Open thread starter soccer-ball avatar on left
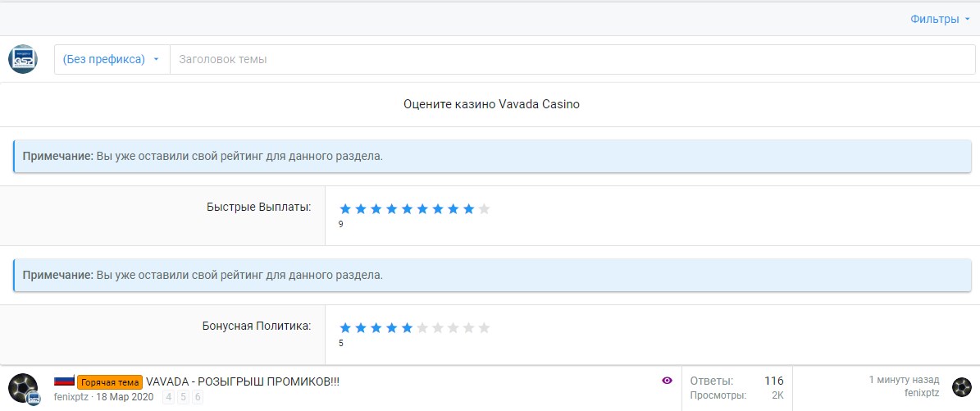 pos(23,389)
